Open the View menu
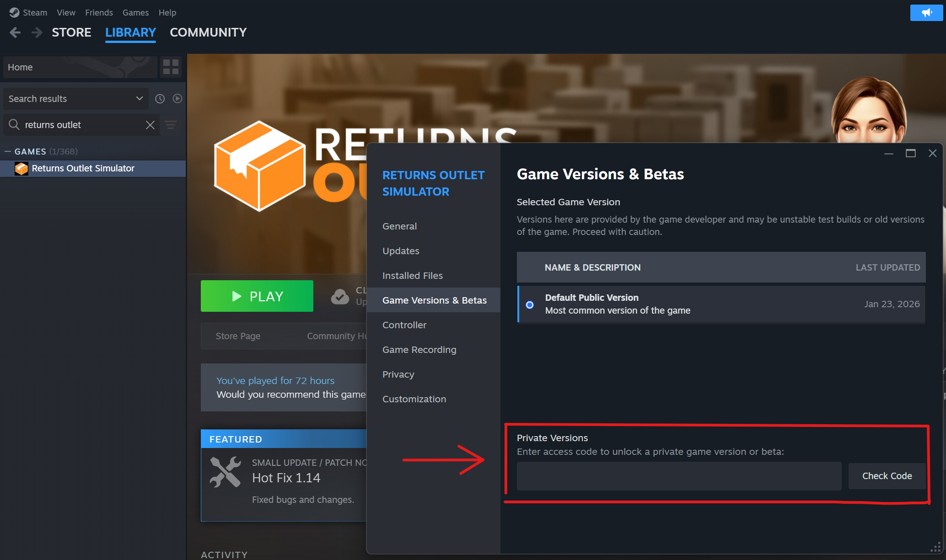946x560 pixels. 66,13
